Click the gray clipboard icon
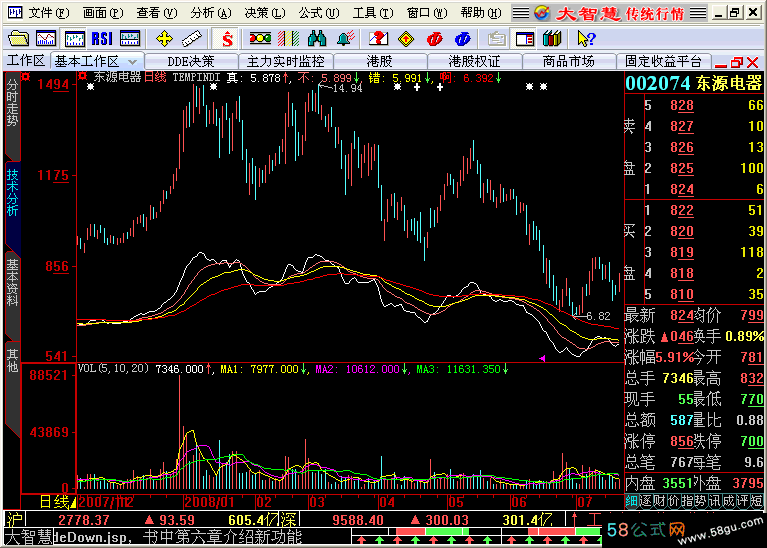 click(496, 39)
